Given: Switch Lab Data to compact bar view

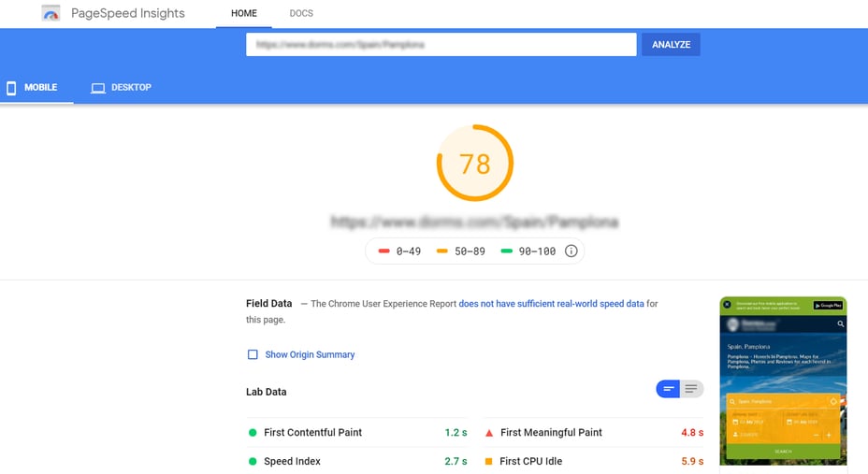Looking at the screenshot, I should click(668, 389).
